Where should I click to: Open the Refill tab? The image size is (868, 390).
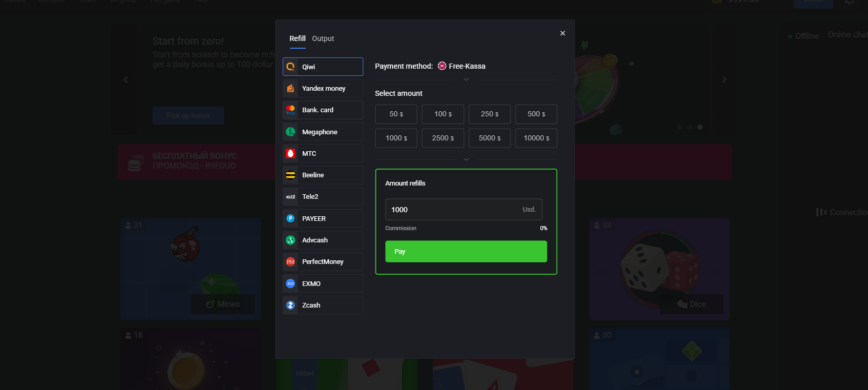point(297,39)
